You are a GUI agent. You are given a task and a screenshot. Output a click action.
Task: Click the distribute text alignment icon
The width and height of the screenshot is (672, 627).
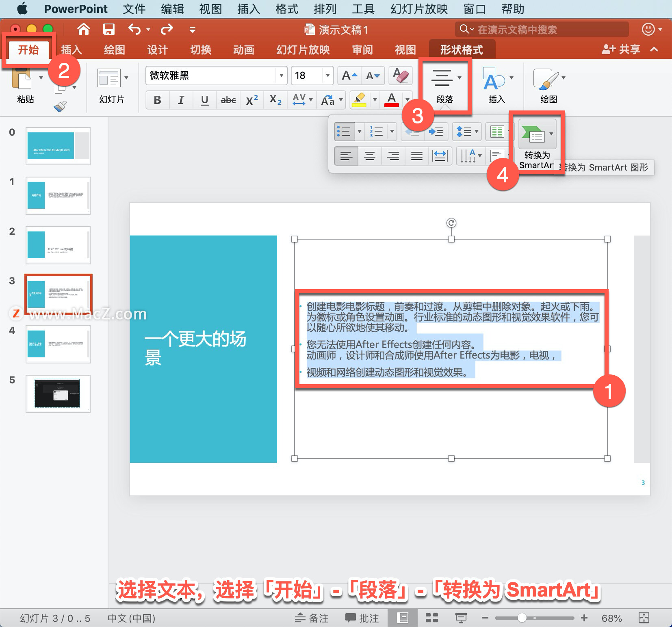[440, 156]
